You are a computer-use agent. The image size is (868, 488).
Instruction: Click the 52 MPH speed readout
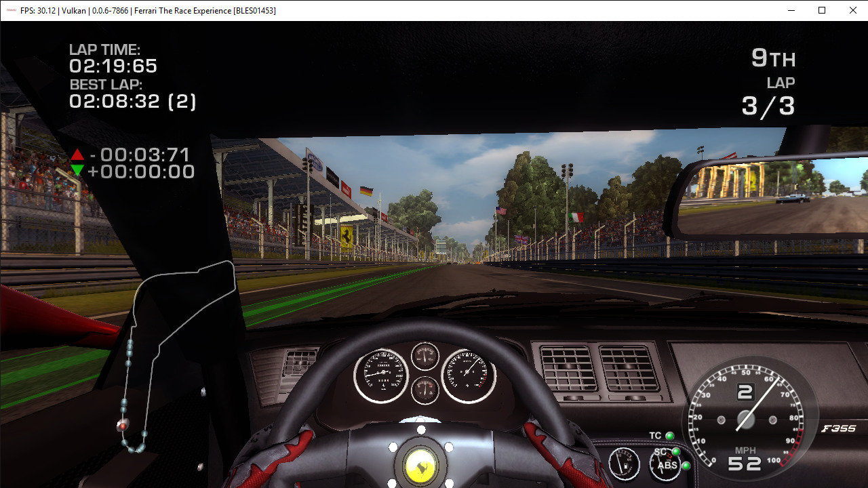(745, 463)
